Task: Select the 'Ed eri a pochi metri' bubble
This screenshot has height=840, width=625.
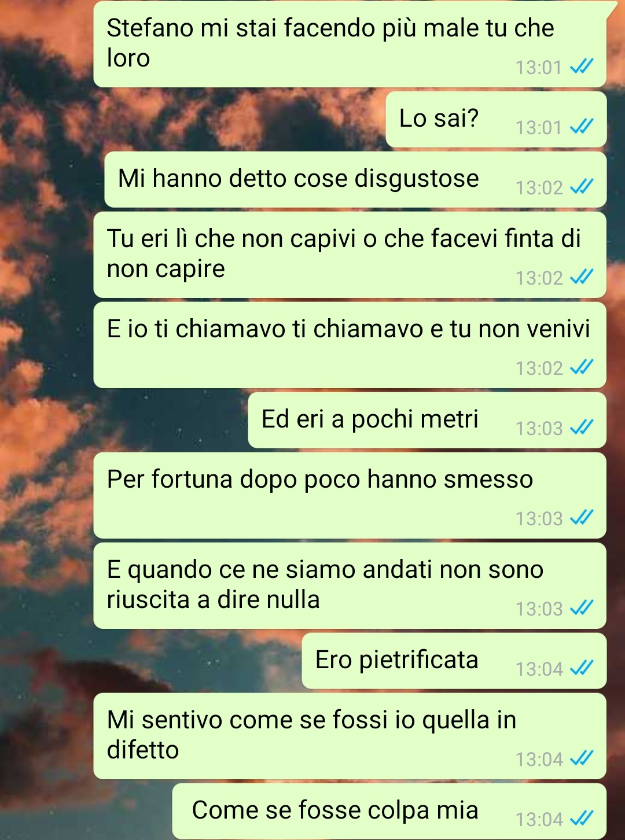Action: (427, 420)
